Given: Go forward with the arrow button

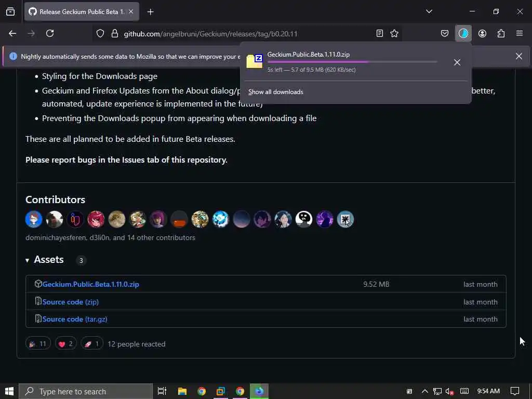Looking at the screenshot, I should (x=31, y=33).
